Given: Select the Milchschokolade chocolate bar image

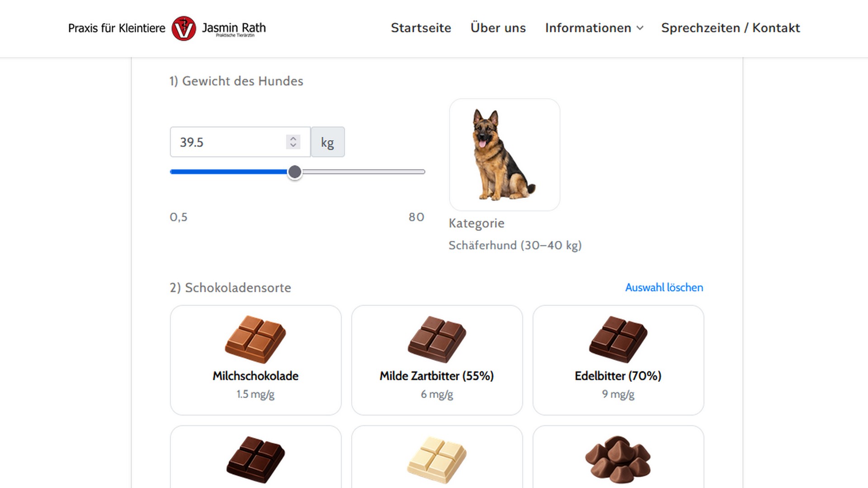Looking at the screenshot, I should tap(255, 339).
